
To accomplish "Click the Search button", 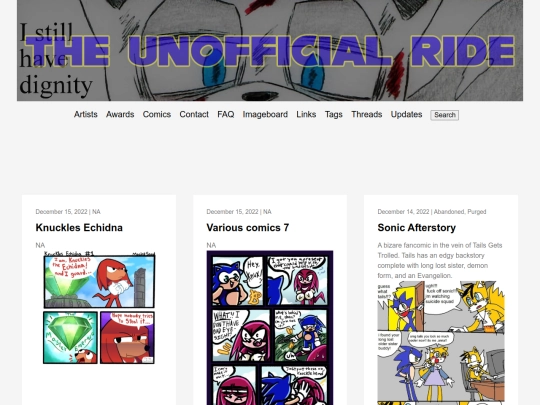I will click(445, 115).
